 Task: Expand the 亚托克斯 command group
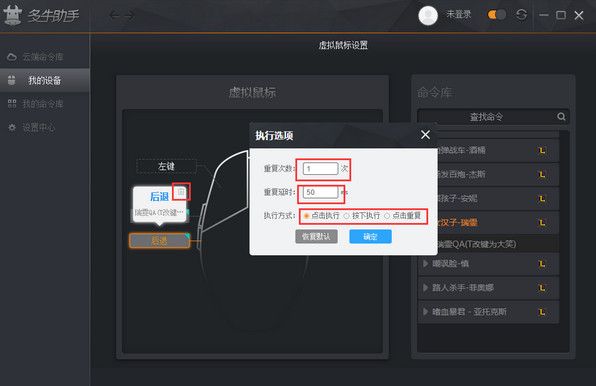tap(425, 312)
